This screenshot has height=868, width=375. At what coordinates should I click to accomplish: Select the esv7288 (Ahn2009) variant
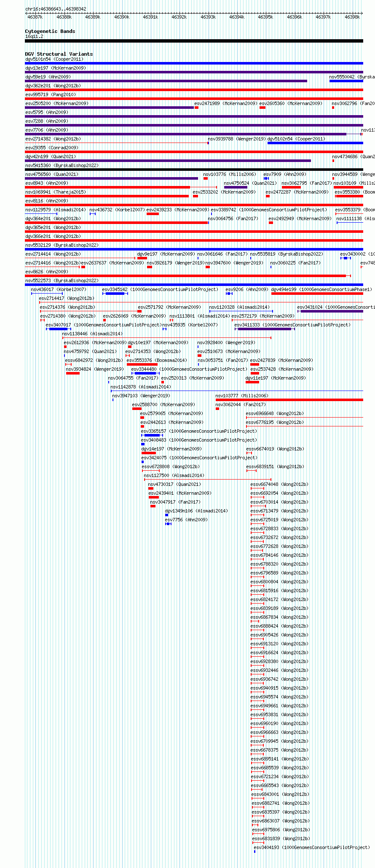coord(194,125)
